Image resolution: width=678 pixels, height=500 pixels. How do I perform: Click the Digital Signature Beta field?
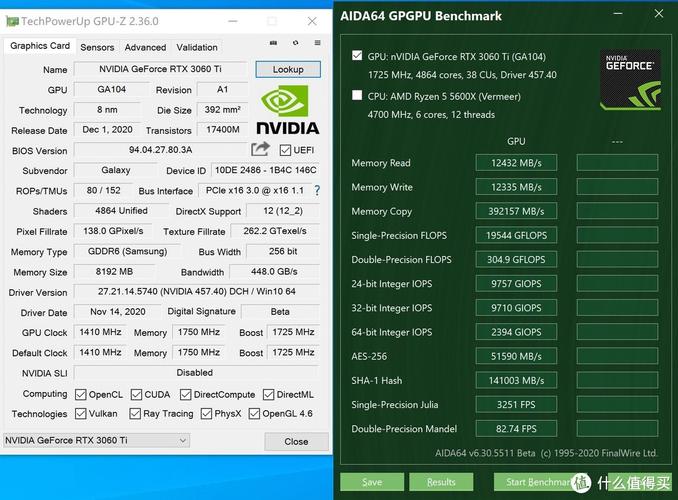(280, 312)
